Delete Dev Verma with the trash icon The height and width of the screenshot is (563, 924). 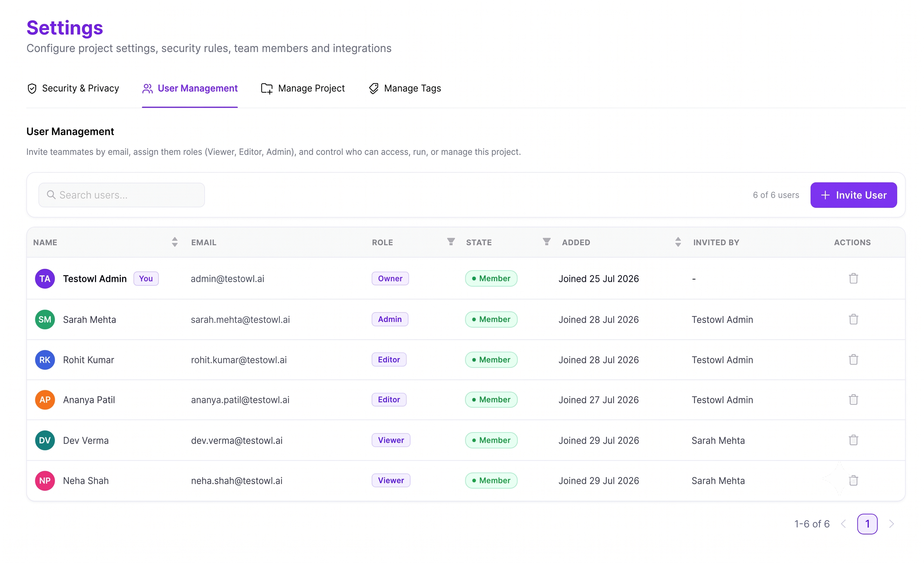point(853,440)
